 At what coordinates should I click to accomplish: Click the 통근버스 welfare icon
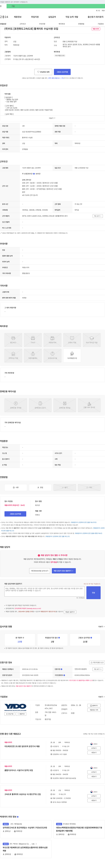point(13,340)
